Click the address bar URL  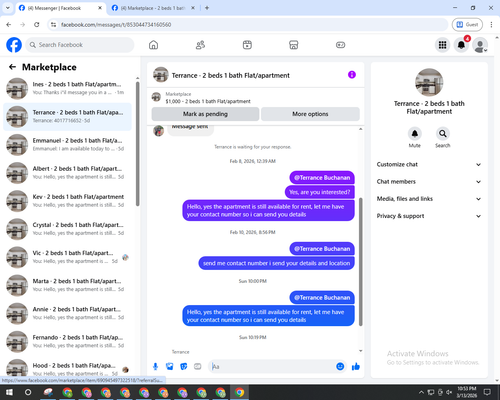coord(116,25)
